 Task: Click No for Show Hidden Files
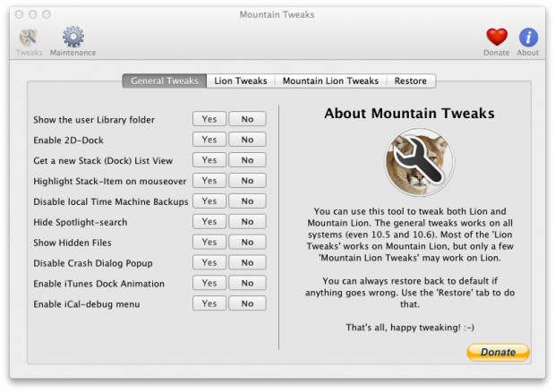[x=247, y=243]
